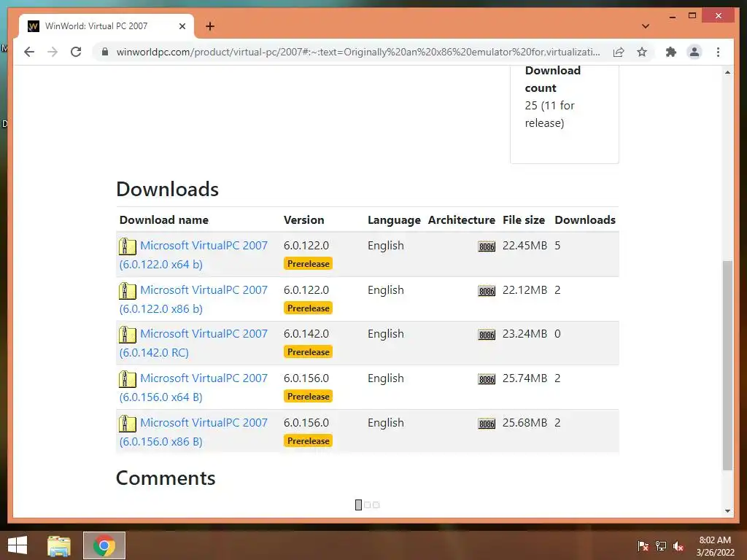This screenshot has width=747, height=560.
Task: Click 8086 chip icon in 25.74MB row
Action: click(x=487, y=379)
